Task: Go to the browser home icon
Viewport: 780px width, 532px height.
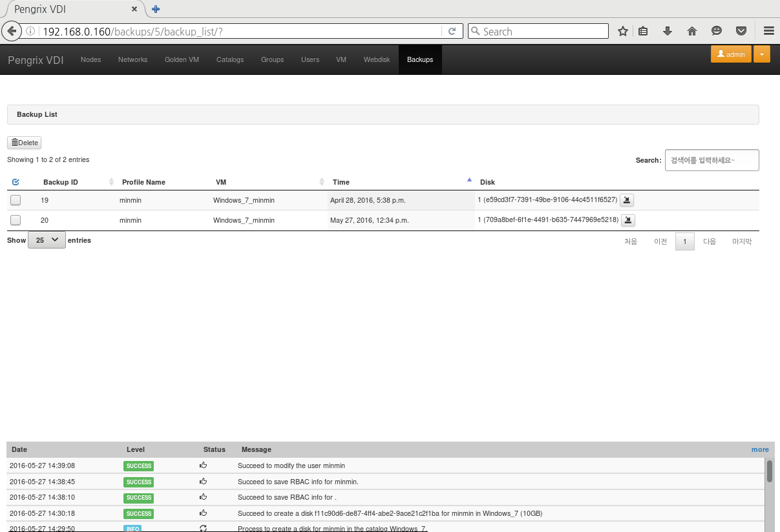Action: (692, 31)
